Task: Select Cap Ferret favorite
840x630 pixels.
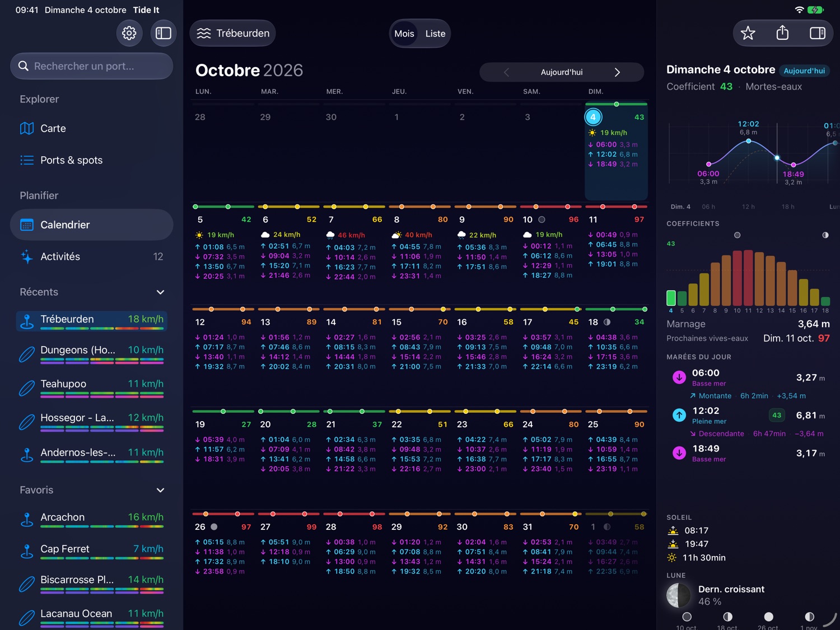Action: coord(92,550)
